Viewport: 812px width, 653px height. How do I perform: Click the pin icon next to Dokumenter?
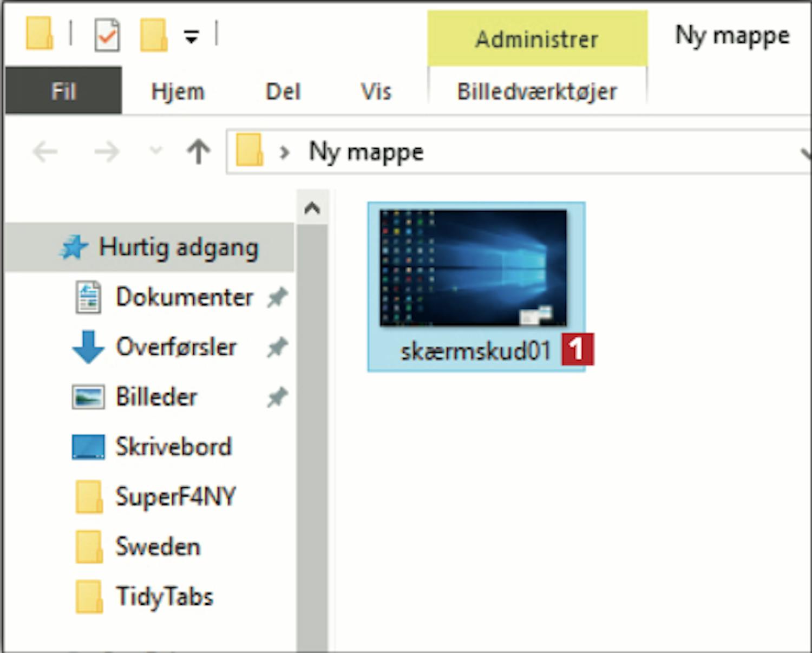(277, 297)
